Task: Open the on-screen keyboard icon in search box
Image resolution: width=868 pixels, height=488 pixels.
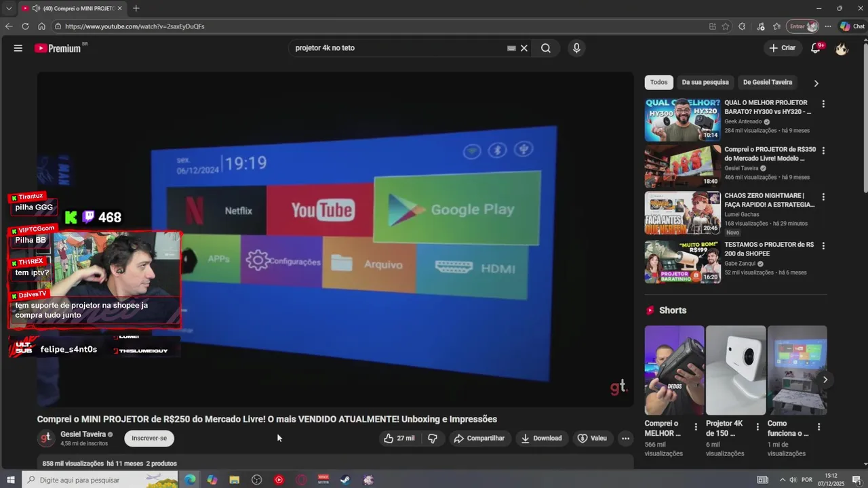Action: (511, 48)
